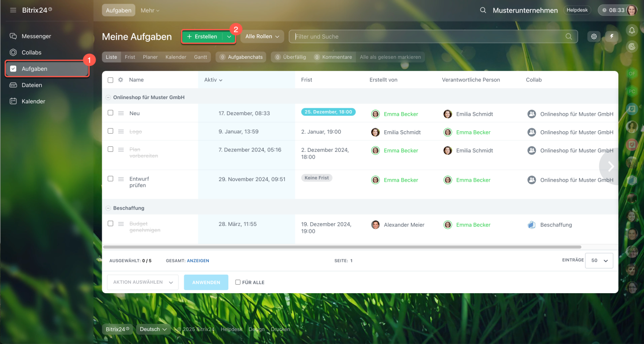Click the Anzeigen link next to Gesamt
This screenshot has height=344, width=644.
pyautogui.click(x=198, y=261)
